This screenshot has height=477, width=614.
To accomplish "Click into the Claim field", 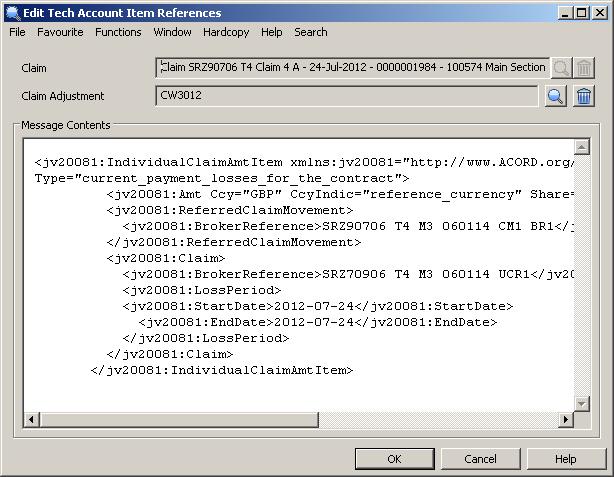I will click(x=352, y=68).
